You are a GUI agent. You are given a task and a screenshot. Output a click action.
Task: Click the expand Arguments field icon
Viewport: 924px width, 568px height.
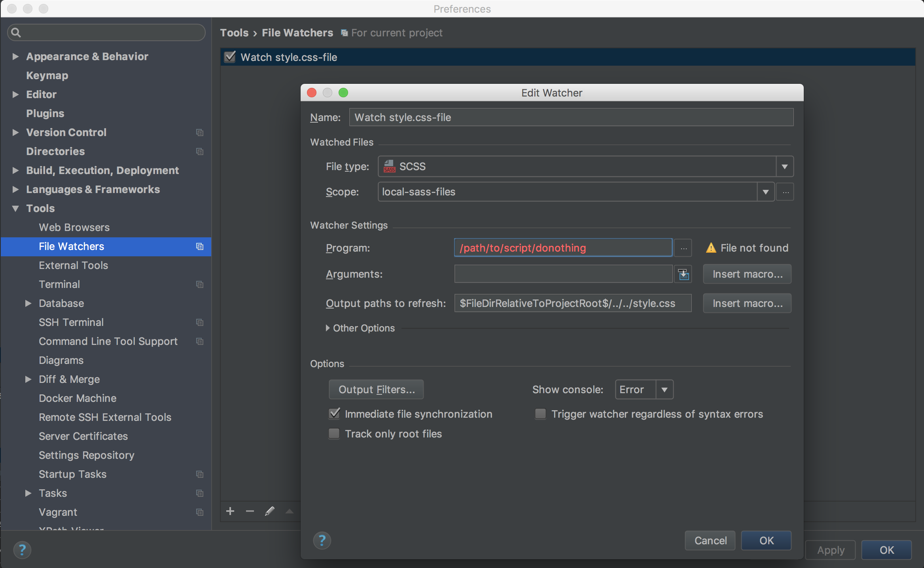(x=683, y=274)
